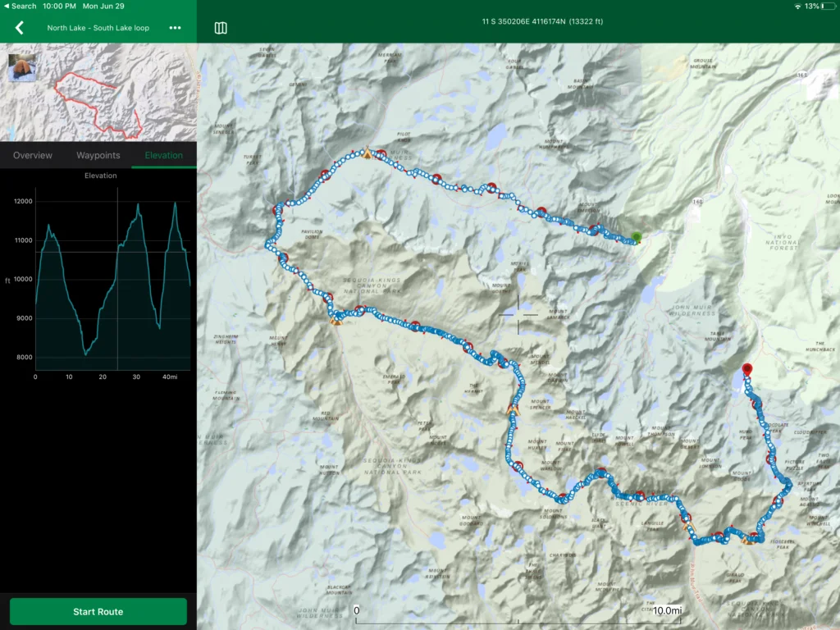The width and height of the screenshot is (840, 630).
Task: Tap the coordinates readout in header
Action: pyautogui.click(x=542, y=21)
